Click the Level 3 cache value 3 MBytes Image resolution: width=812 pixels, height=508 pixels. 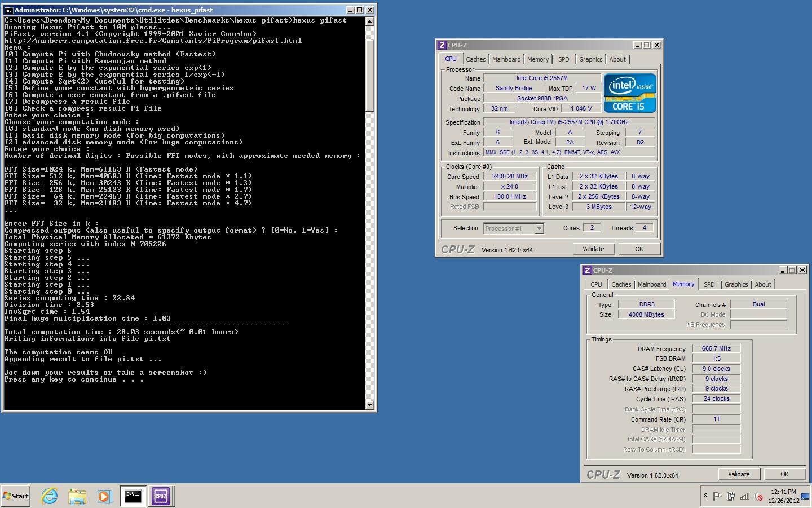(x=599, y=207)
